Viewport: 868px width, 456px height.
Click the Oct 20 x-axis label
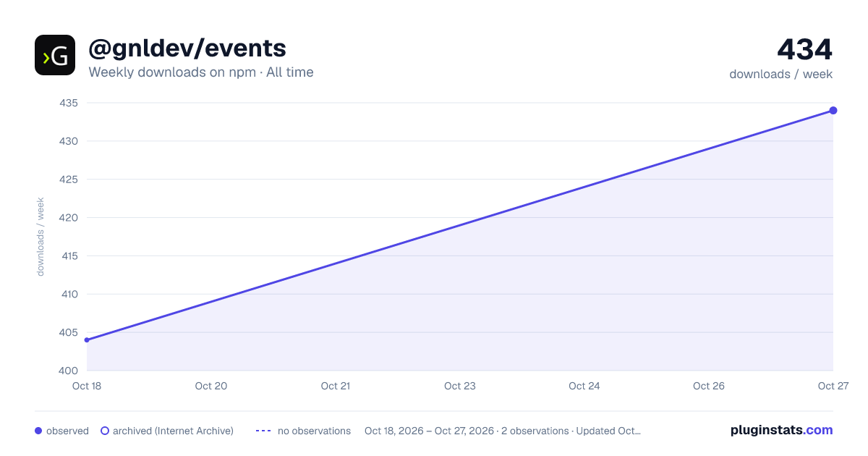[211, 386]
